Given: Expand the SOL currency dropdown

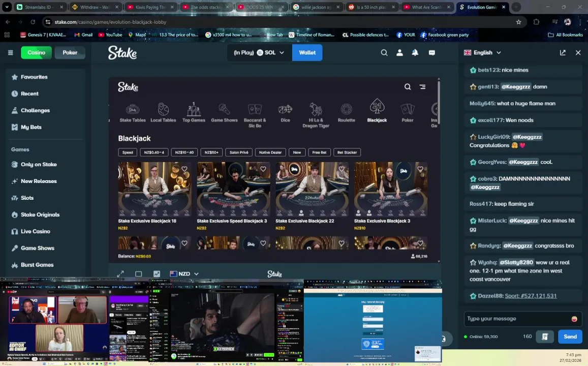Looking at the screenshot, I should click(259, 53).
